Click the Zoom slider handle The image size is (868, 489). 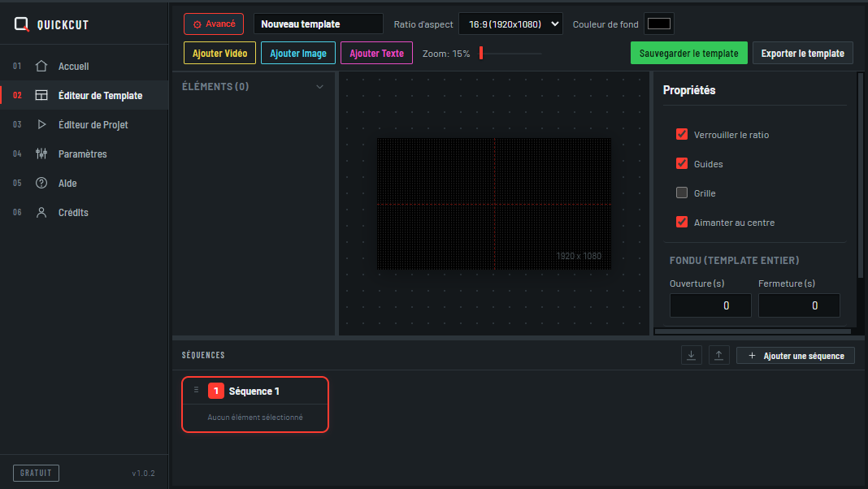click(481, 53)
